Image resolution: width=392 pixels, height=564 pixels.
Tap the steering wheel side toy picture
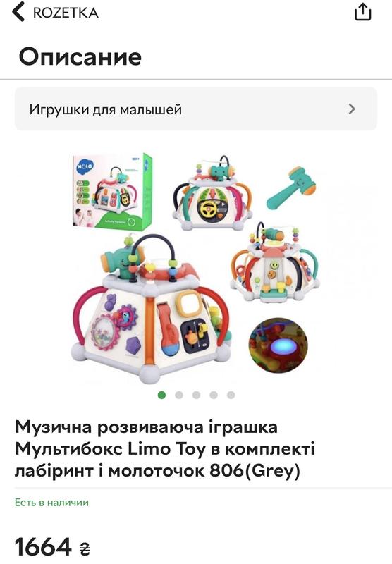coord(212,195)
